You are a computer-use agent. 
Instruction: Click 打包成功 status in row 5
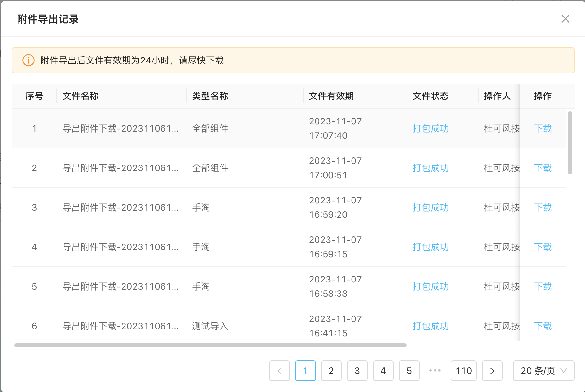coord(431,287)
